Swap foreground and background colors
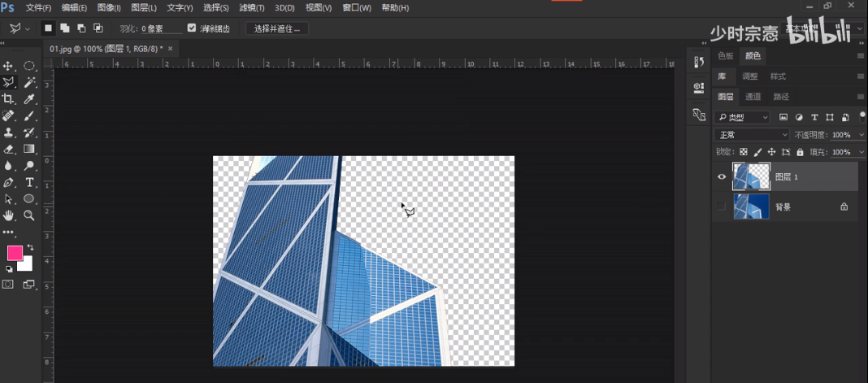Screen dimensions: 868x383 point(30,247)
